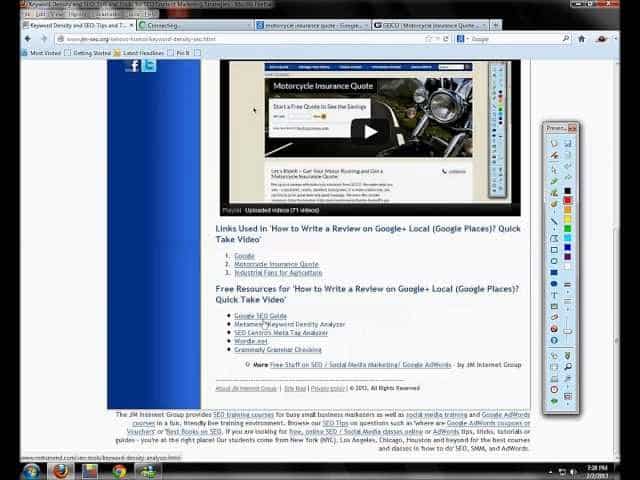Open Industrial Fans for Agriculture link
This screenshot has width=640, height=480.
tap(278, 273)
